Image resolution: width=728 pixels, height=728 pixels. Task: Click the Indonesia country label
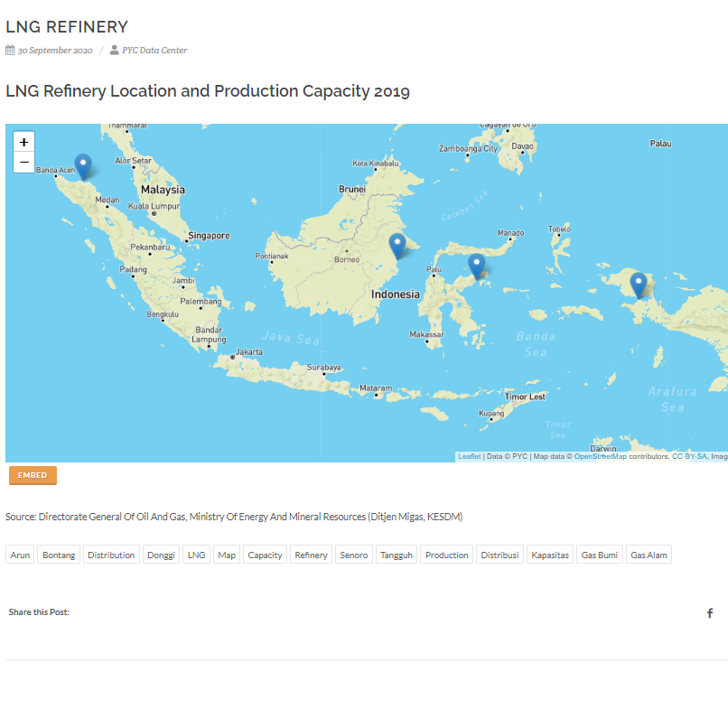(x=395, y=294)
